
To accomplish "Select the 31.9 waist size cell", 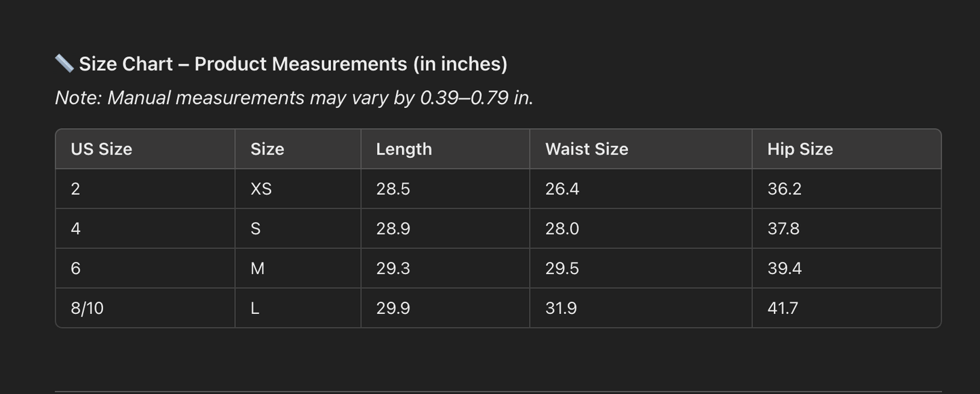I will [561, 309].
